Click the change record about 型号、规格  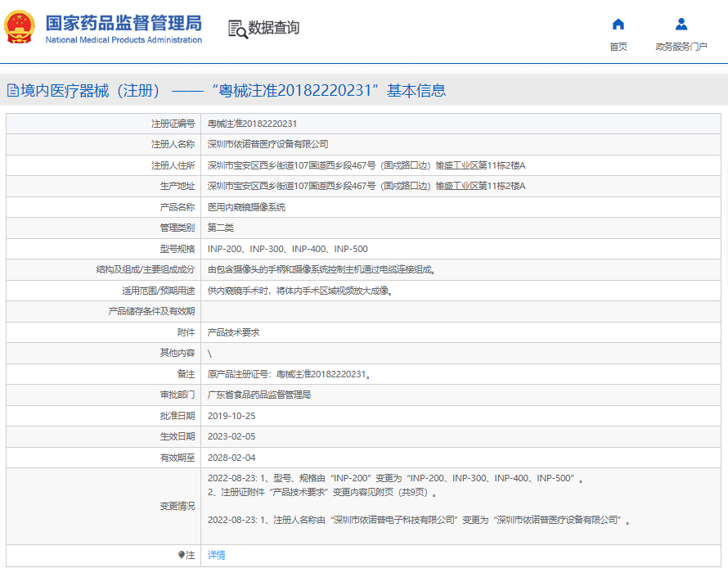[x=396, y=478]
